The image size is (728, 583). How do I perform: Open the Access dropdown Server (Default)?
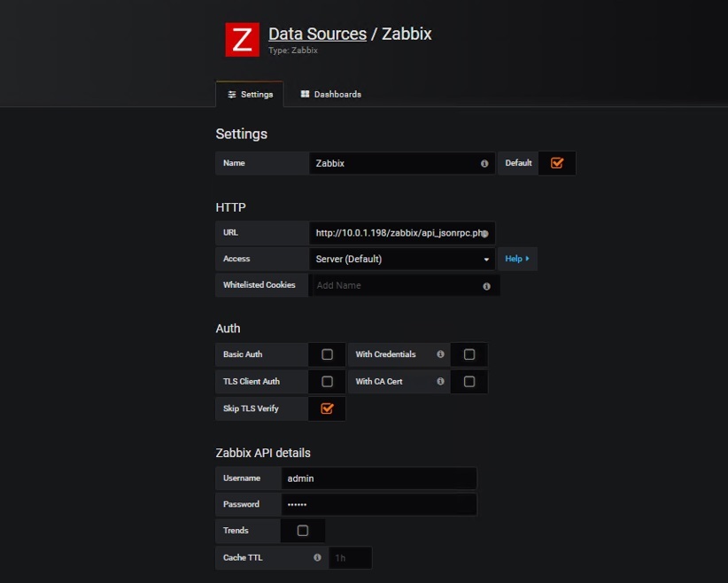(x=401, y=260)
